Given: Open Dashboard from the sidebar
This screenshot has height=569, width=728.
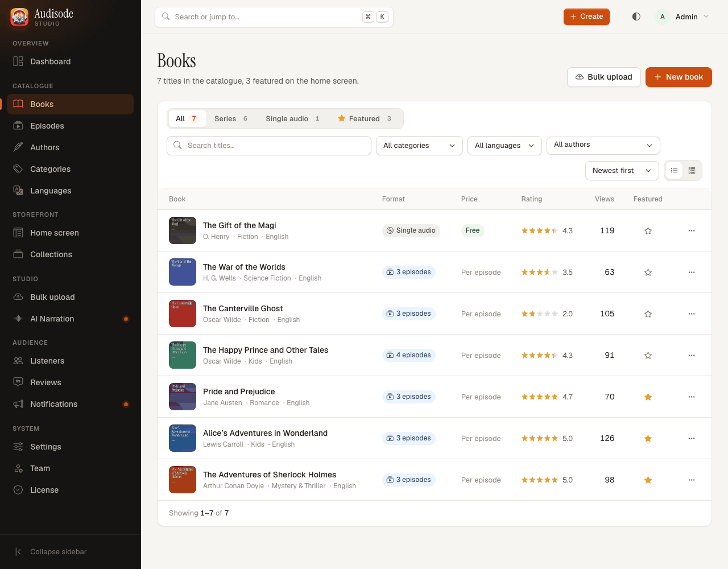Looking at the screenshot, I should 71,61.
